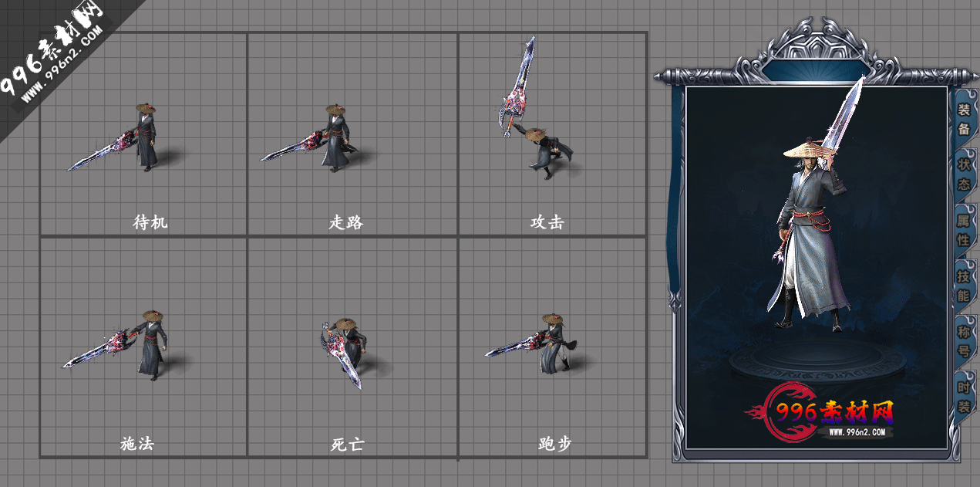Viewport: 980px width, 487px height.
Task: Click the 攻击 label text
Action: pos(547,222)
